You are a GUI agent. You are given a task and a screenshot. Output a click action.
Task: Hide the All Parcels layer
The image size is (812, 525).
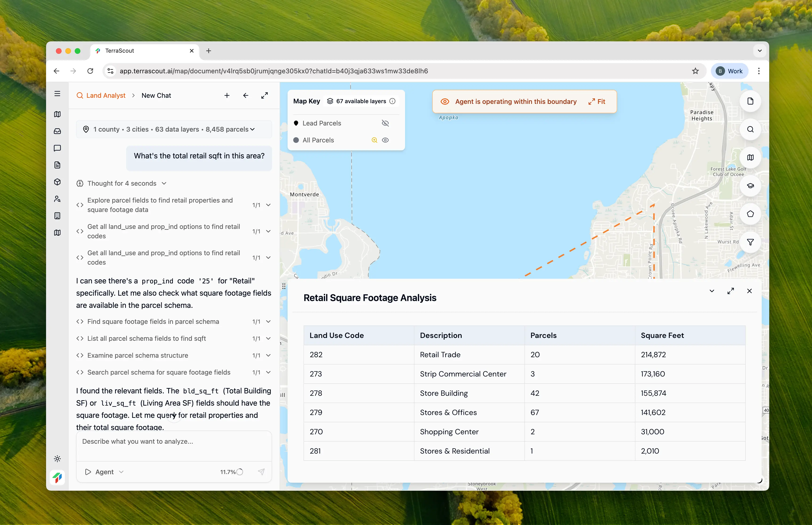point(385,140)
